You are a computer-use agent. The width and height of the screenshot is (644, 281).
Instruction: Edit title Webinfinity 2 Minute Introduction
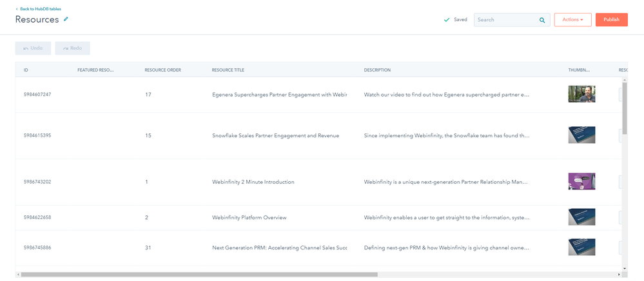coord(253,182)
